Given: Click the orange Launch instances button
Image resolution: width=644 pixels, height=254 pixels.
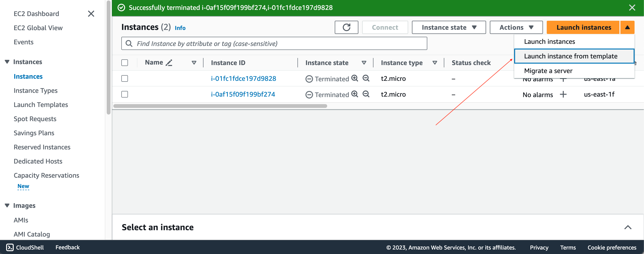Looking at the screenshot, I should point(584,27).
